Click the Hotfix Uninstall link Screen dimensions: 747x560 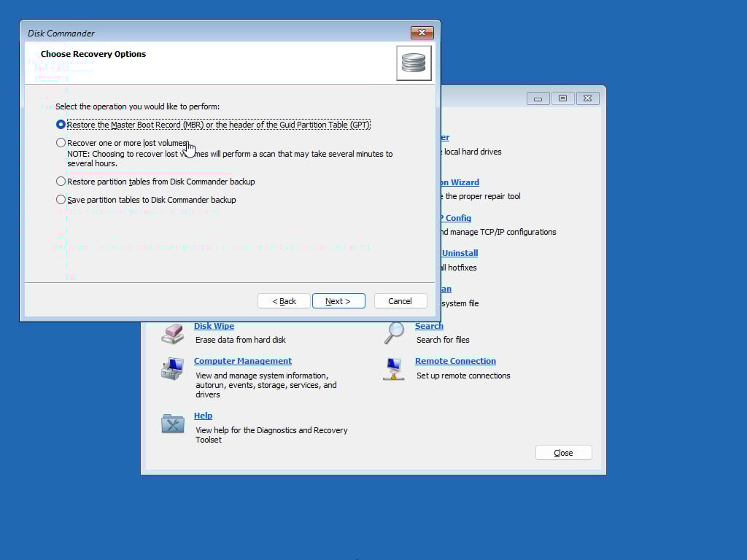tap(460, 253)
